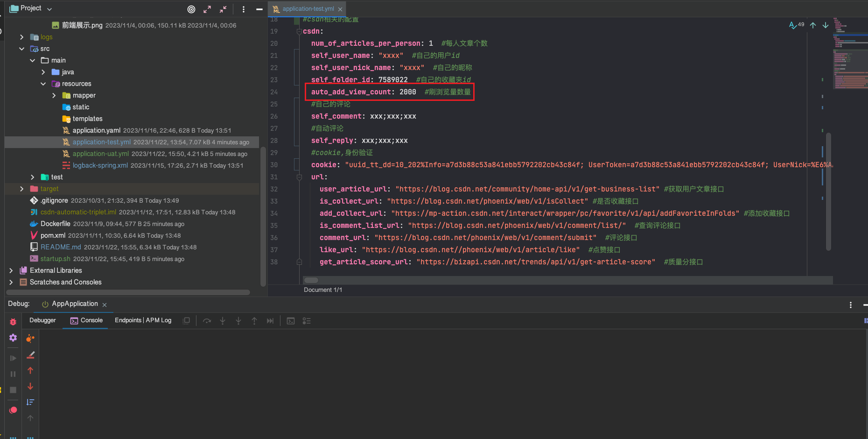868x439 pixels.
Task: Open the Endpoints | APM Log tab
Action: pos(143,320)
